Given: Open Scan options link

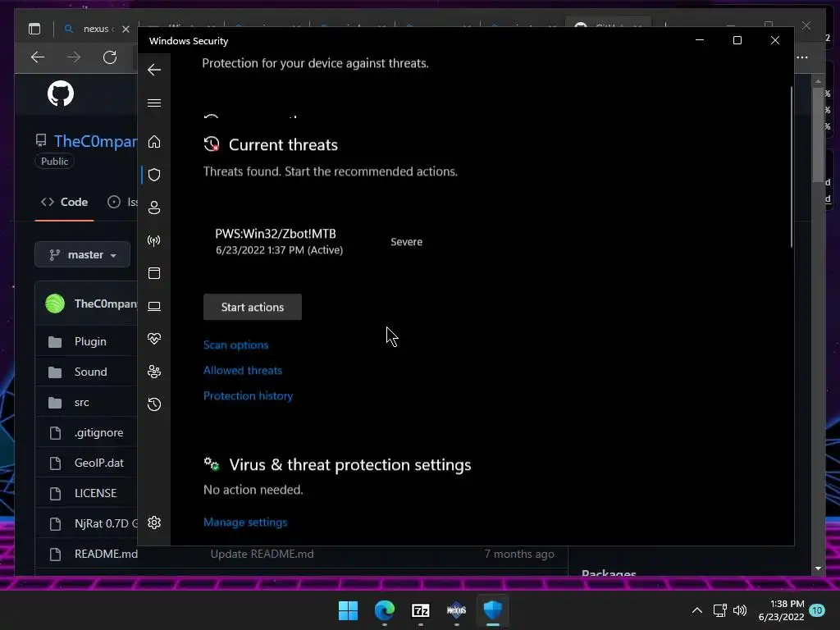Looking at the screenshot, I should [x=235, y=345].
